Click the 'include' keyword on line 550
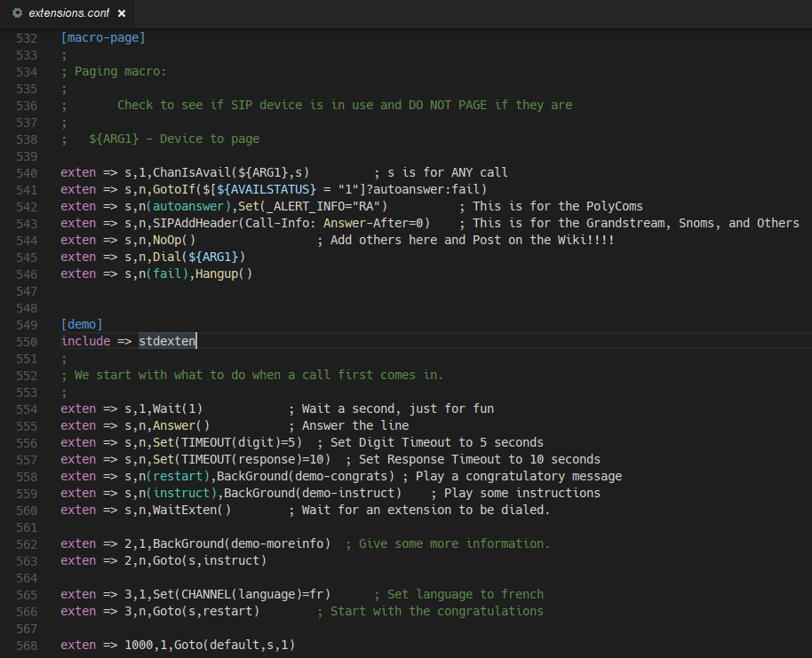 85,341
